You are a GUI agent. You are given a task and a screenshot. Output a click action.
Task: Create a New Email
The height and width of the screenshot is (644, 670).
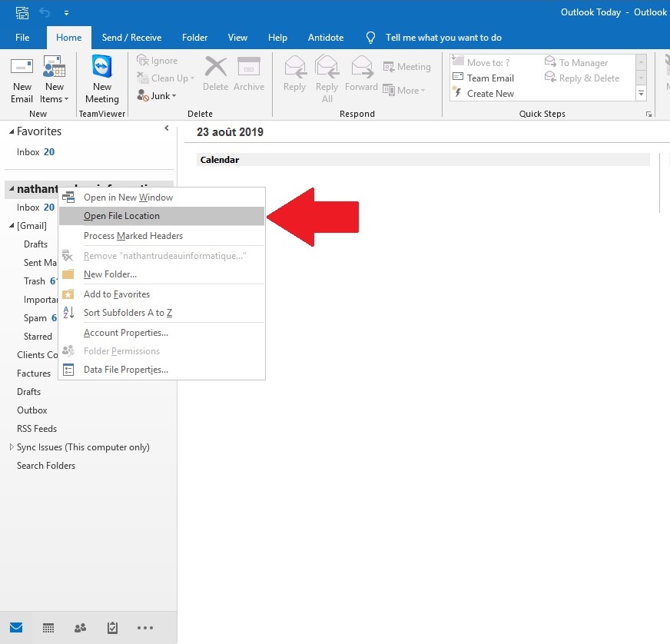tap(22, 79)
